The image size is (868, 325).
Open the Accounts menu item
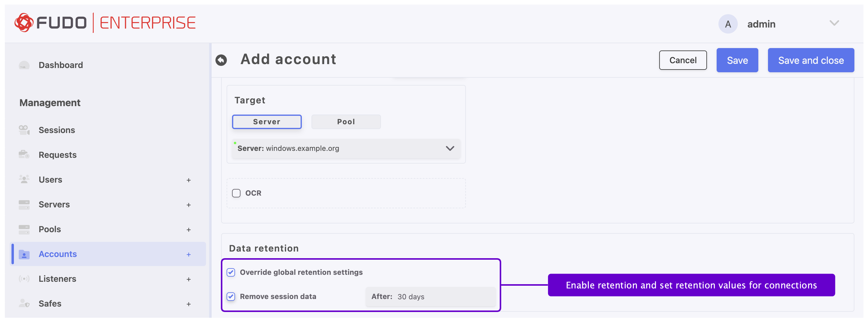[x=58, y=254]
